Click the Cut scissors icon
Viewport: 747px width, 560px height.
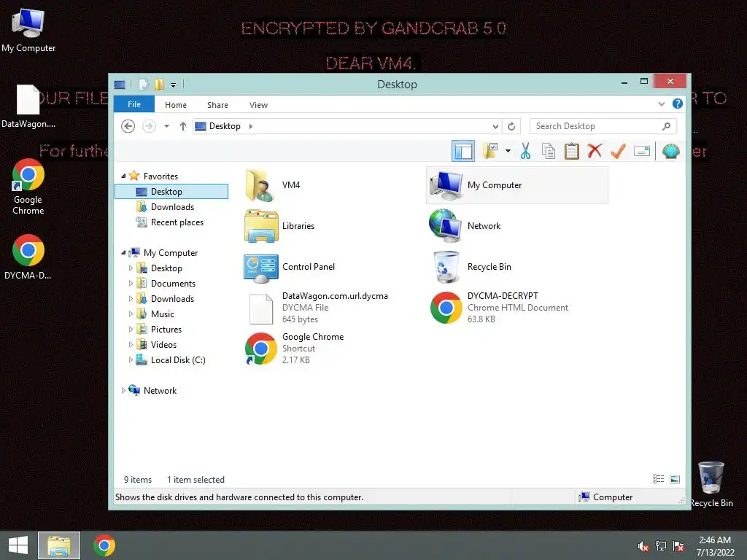[525, 152]
